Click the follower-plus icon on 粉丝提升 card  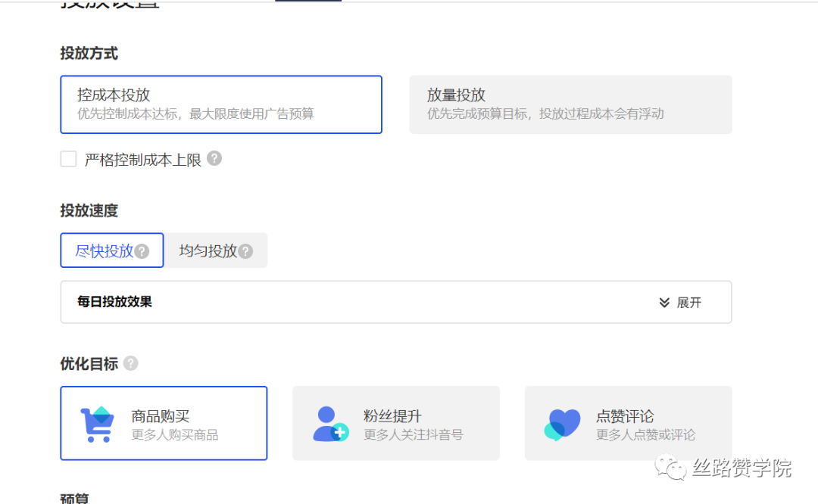tap(329, 423)
